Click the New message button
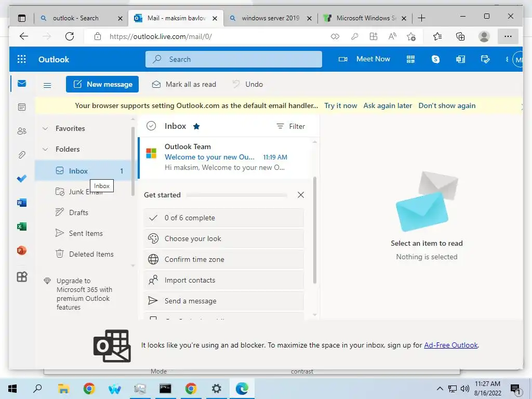Image resolution: width=532 pixels, height=399 pixels. (x=102, y=84)
